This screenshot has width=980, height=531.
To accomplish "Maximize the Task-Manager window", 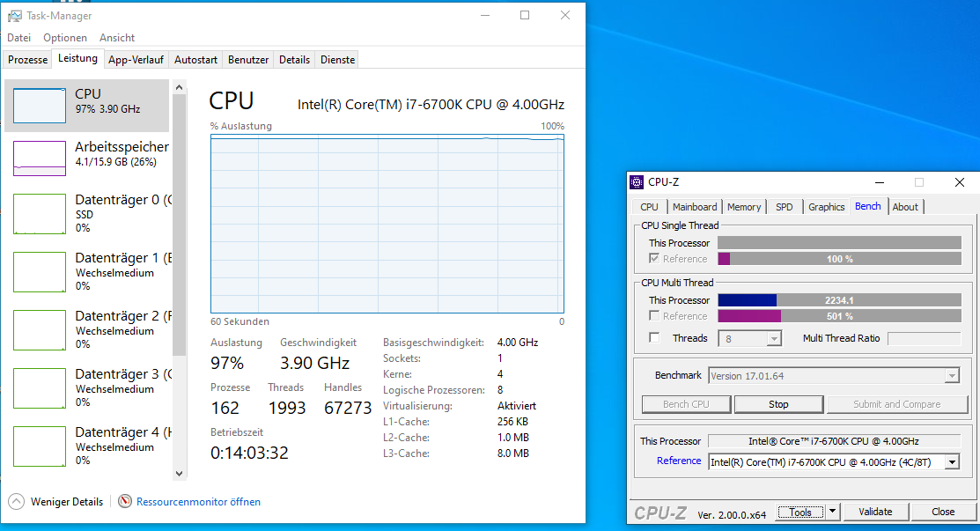I will pos(525,15).
